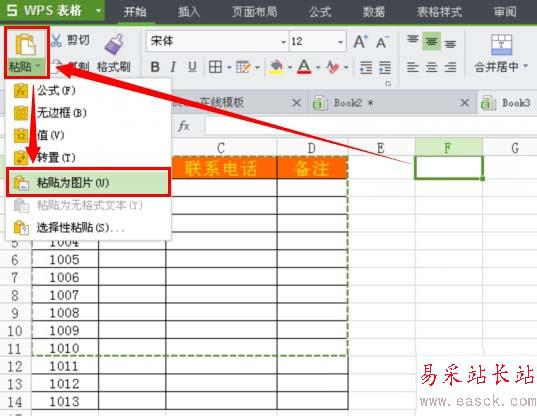The height and width of the screenshot is (416, 537).
Task: Choose 转置 (T) from paste menu
Action: (x=88, y=157)
